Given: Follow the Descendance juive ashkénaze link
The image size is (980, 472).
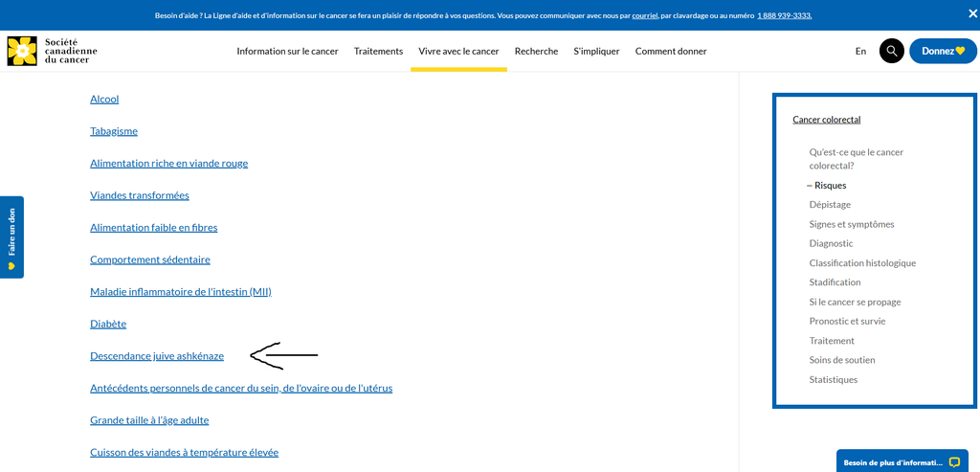Looking at the screenshot, I should 157,356.
